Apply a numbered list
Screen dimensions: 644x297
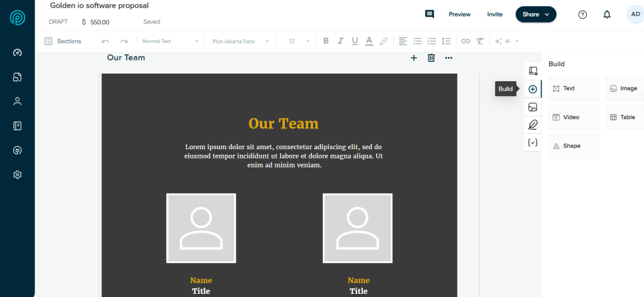[x=431, y=41]
